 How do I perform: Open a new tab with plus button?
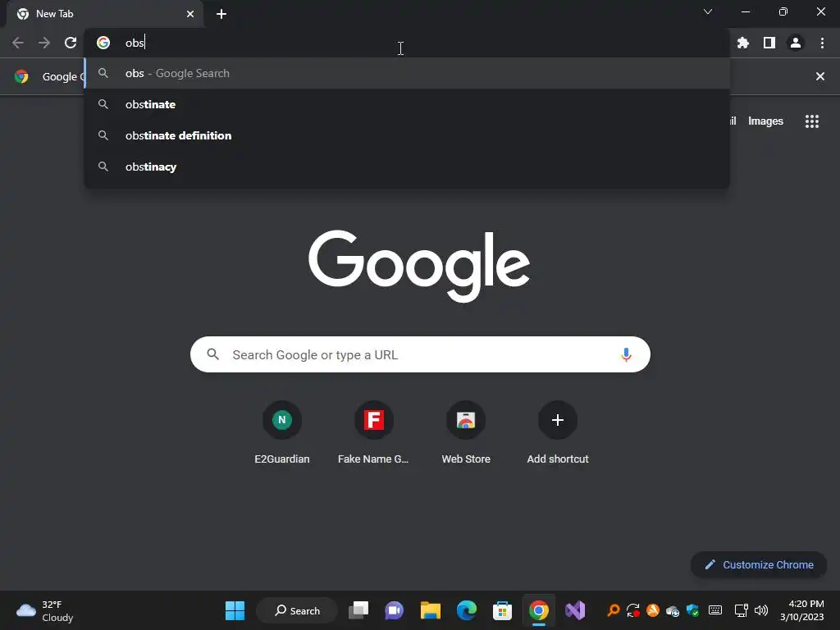click(221, 14)
